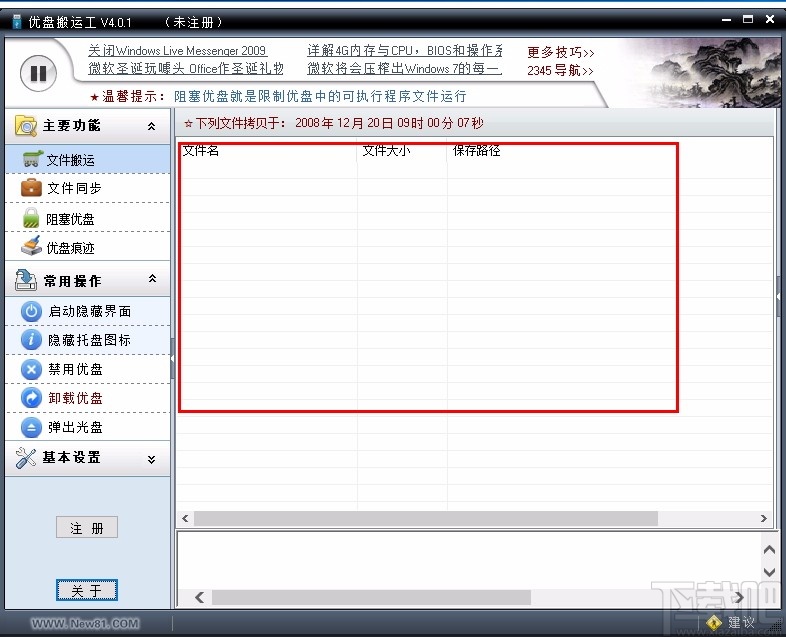The image size is (786, 637).
Task: Expand the 基本设置 section chevron
Action: pyautogui.click(x=151, y=459)
